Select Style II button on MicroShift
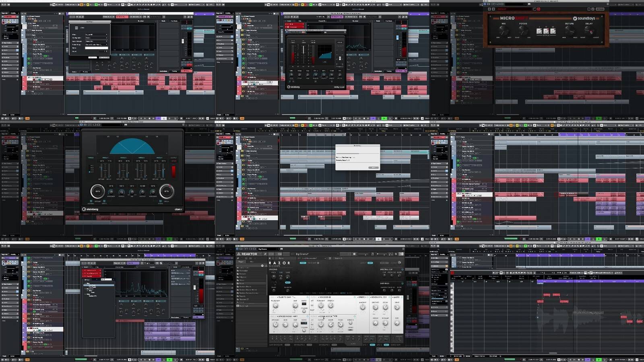This screenshot has width=644, height=362. (x=546, y=31)
